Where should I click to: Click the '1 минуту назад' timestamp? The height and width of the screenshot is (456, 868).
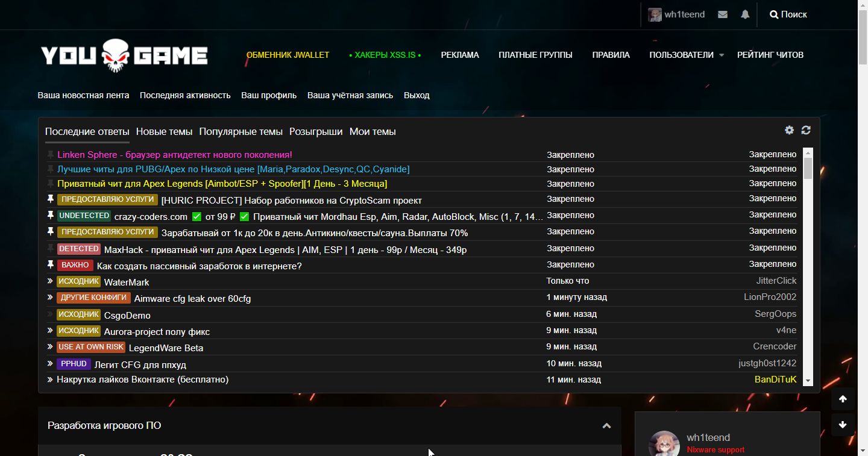coord(577,297)
